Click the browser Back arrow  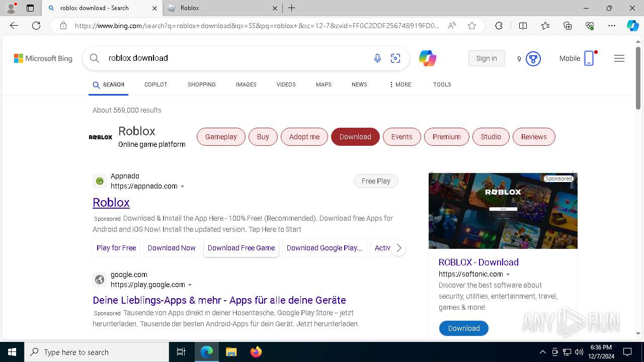coord(14,26)
